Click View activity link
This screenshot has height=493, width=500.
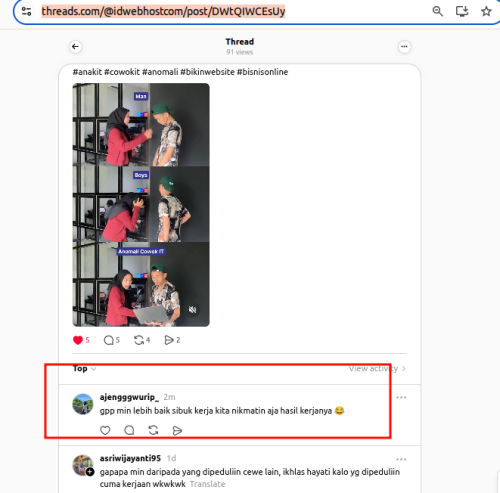377,369
